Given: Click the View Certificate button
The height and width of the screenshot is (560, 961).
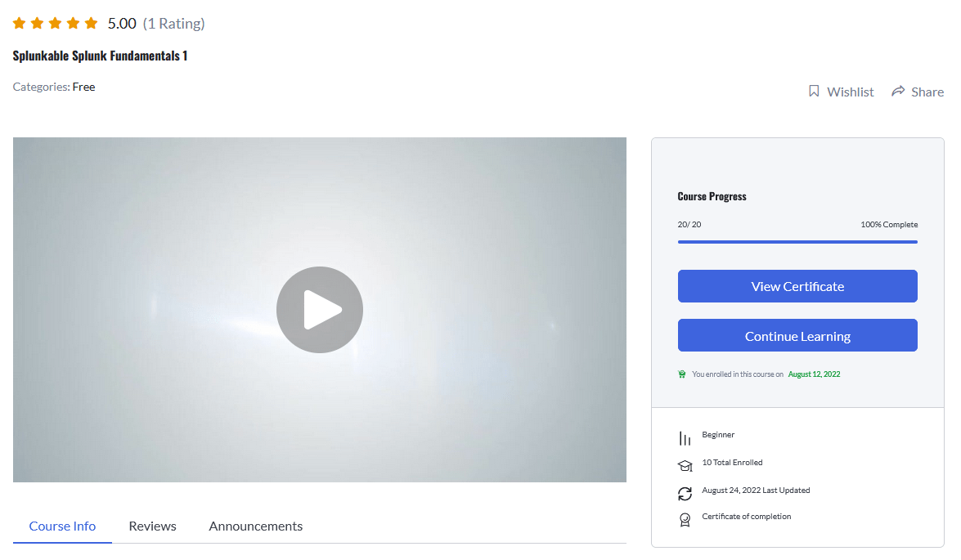Looking at the screenshot, I should (797, 286).
